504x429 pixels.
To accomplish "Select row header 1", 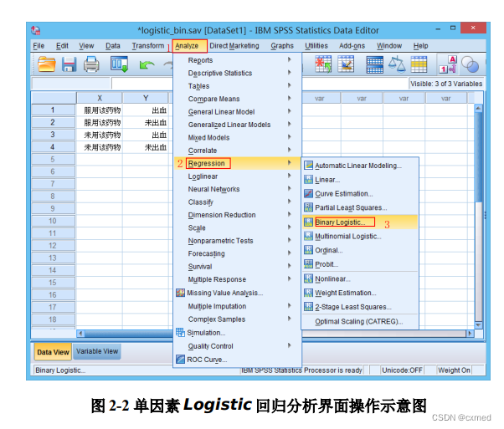I will pos(53,110).
